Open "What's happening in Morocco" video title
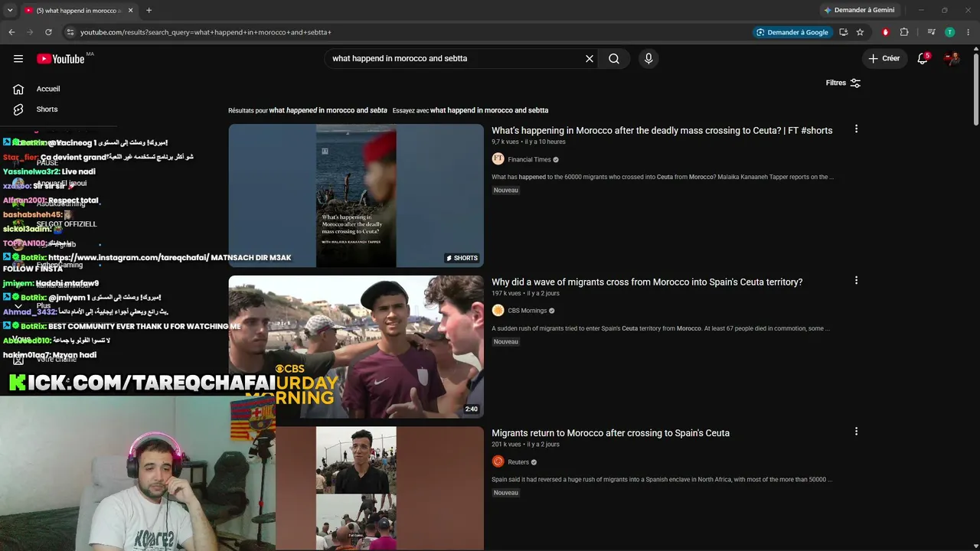This screenshot has width=980, height=551. pos(661,131)
